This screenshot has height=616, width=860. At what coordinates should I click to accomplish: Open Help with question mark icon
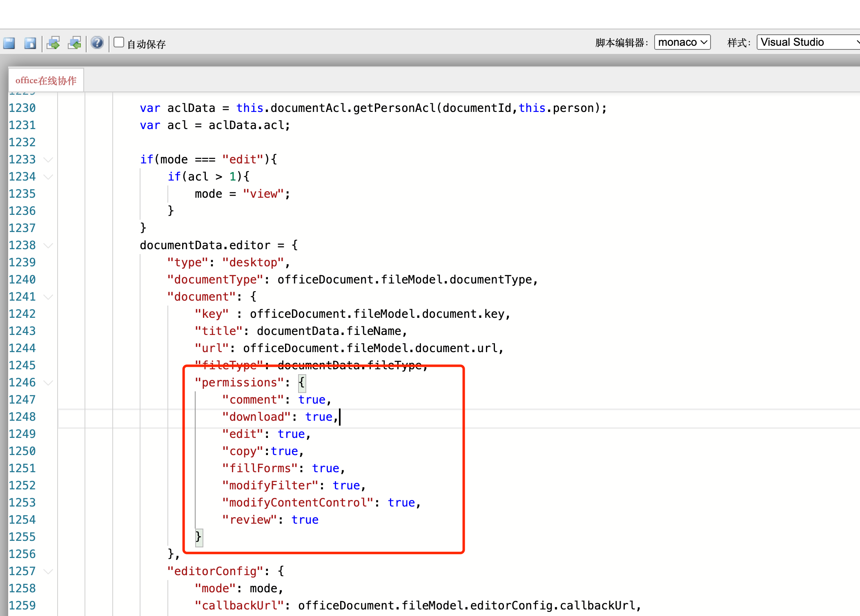pos(97,42)
